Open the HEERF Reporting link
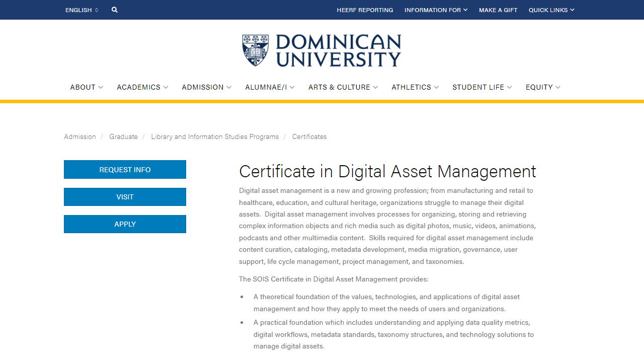This screenshot has height=354, width=644. (365, 10)
